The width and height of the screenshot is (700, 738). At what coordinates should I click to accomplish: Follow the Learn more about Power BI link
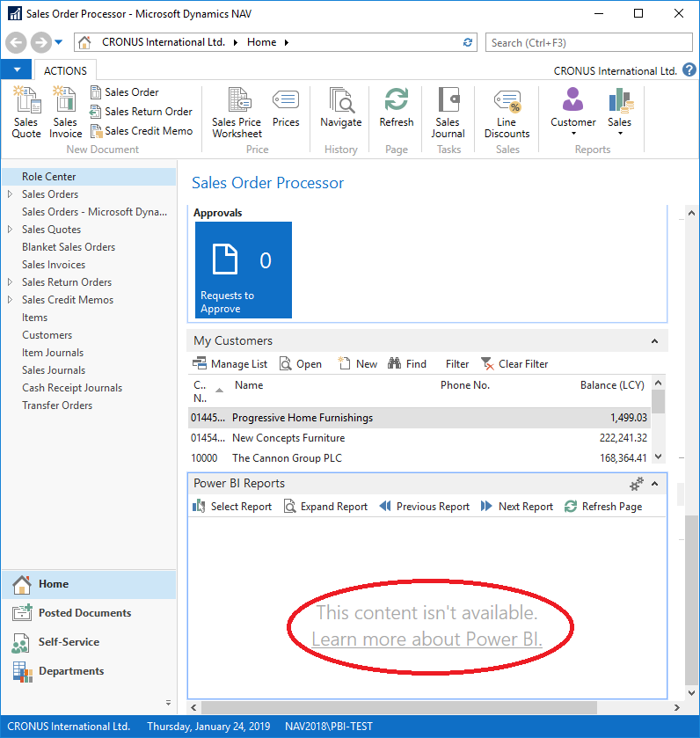427,639
